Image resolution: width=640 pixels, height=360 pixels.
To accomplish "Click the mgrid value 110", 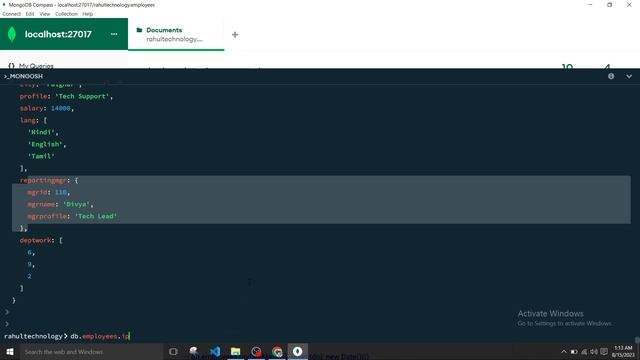I will 61,192.
